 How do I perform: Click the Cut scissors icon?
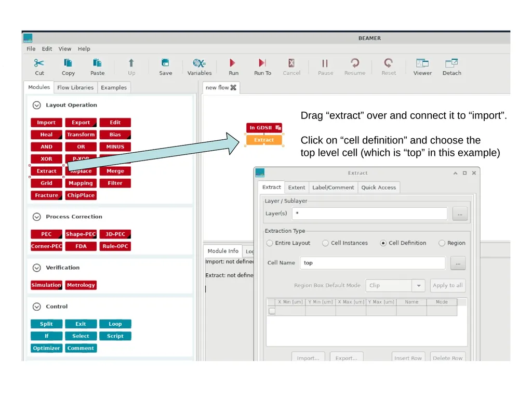pos(39,63)
